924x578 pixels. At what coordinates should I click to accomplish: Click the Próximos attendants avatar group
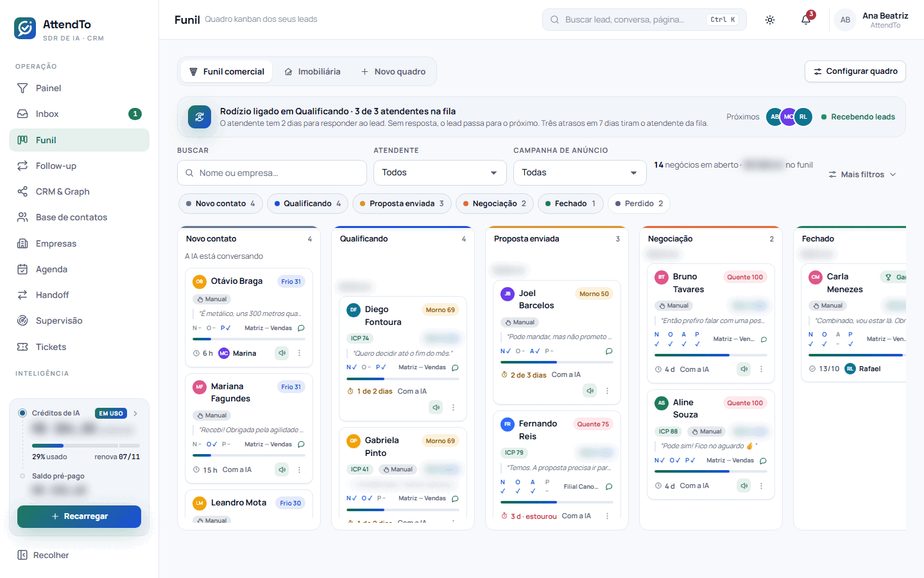(x=789, y=117)
